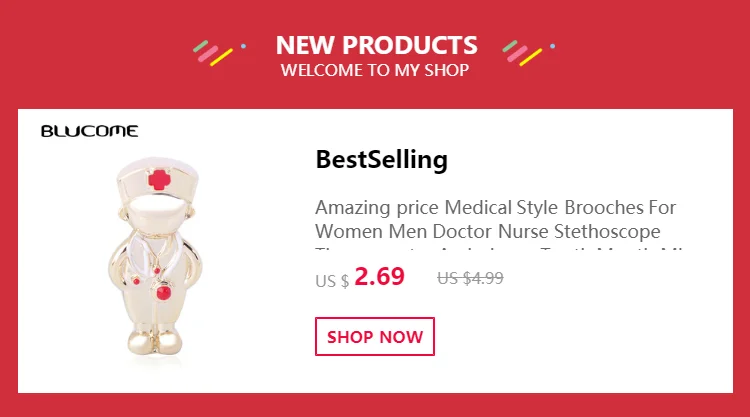Click the golden feet of the brooch
Image resolution: width=750 pixels, height=417 pixels.
[155, 341]
